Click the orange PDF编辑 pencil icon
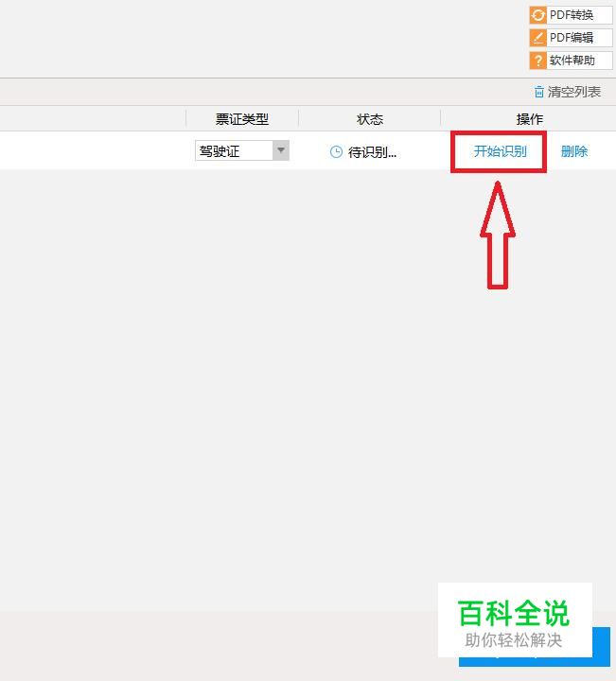The height and width of the screenshot is (681, 616). (x=537, y=38)
